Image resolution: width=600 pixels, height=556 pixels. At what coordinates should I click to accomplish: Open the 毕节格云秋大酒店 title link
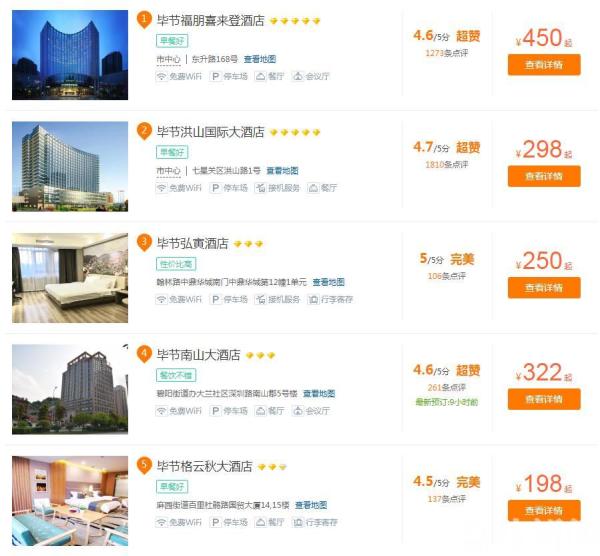204,466
